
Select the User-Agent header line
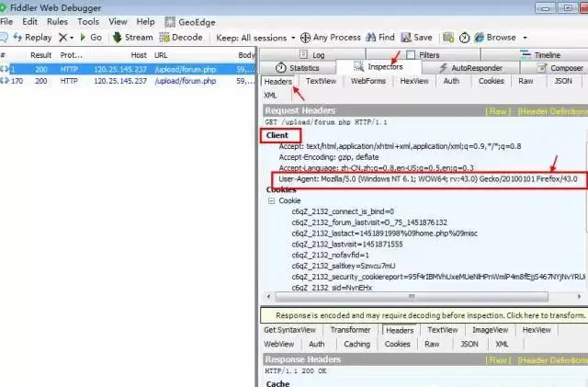428,179
